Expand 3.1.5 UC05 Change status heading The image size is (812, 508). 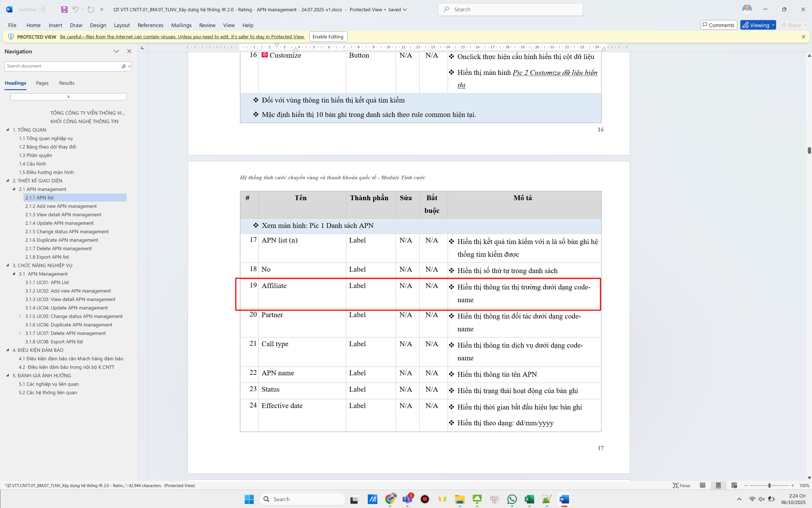point(20,316)
